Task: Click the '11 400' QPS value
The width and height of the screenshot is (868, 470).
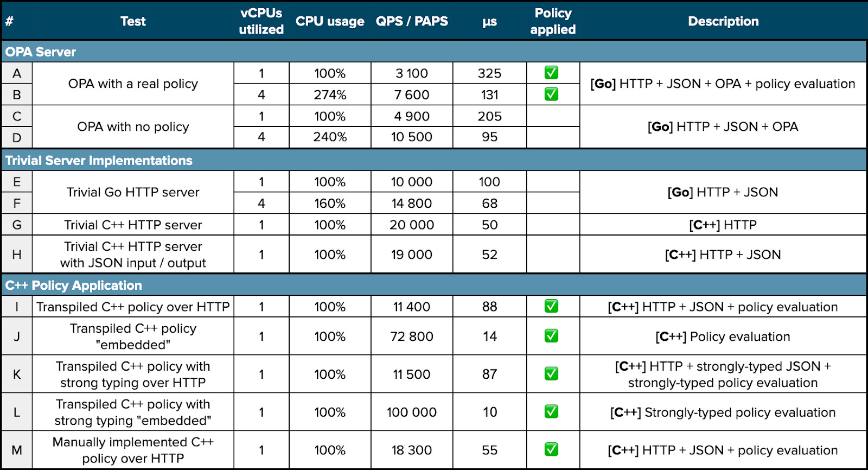Action: [x=412, y=307]
